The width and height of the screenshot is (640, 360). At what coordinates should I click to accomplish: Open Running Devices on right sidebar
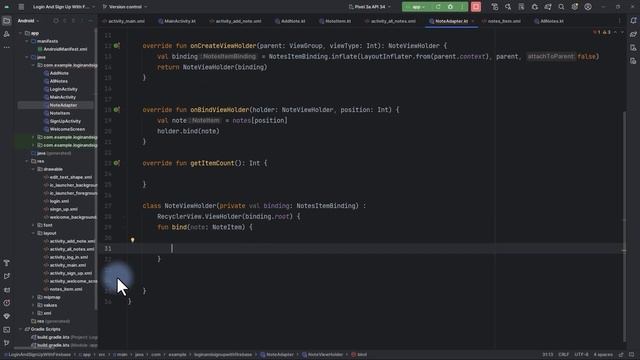point(633,61)
